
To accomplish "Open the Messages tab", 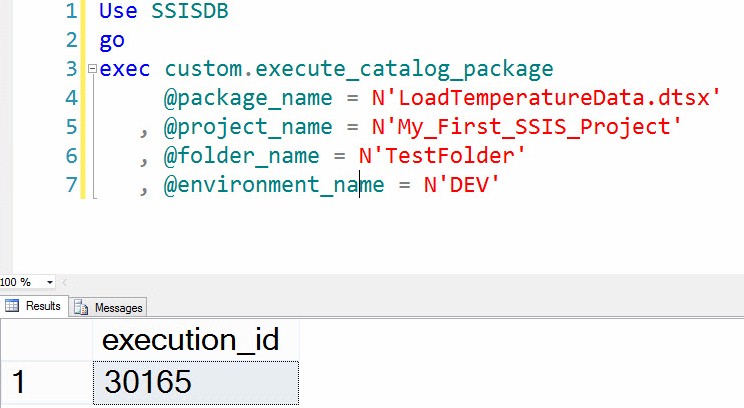I will click(x=107, y=307).
